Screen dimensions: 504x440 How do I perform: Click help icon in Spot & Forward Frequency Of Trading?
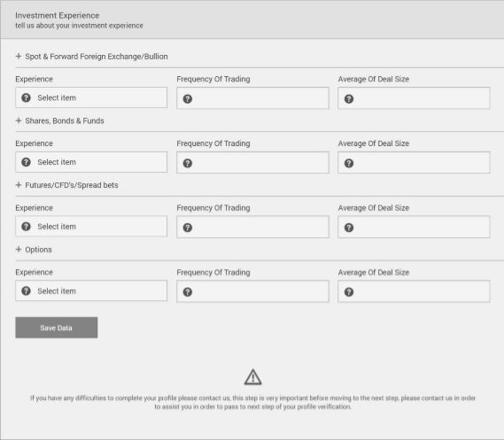[x=188, y=99]
